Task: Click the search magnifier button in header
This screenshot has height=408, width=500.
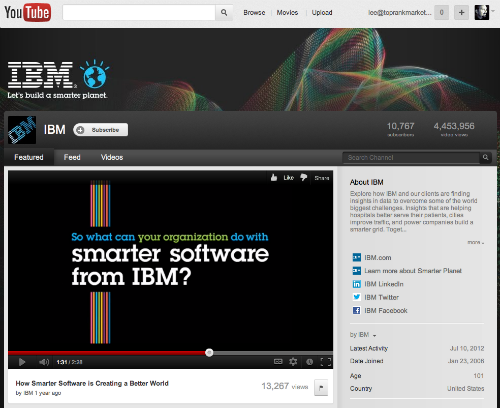Action: point(224,13)
